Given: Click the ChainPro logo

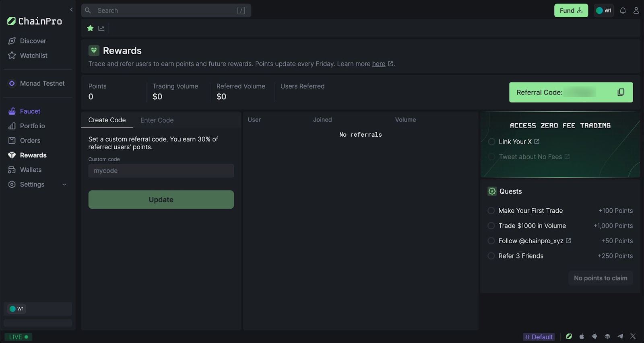Looking at the screenshot, I should tap(35, 21).
